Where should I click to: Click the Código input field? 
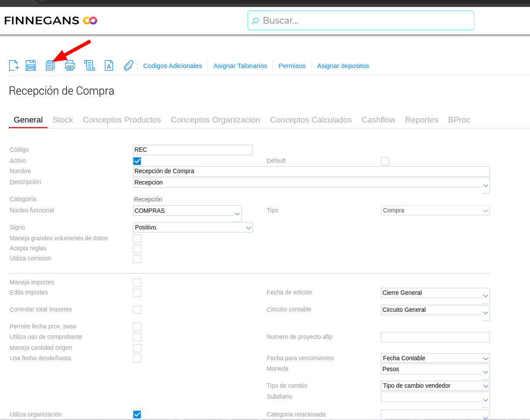[193, 150]
